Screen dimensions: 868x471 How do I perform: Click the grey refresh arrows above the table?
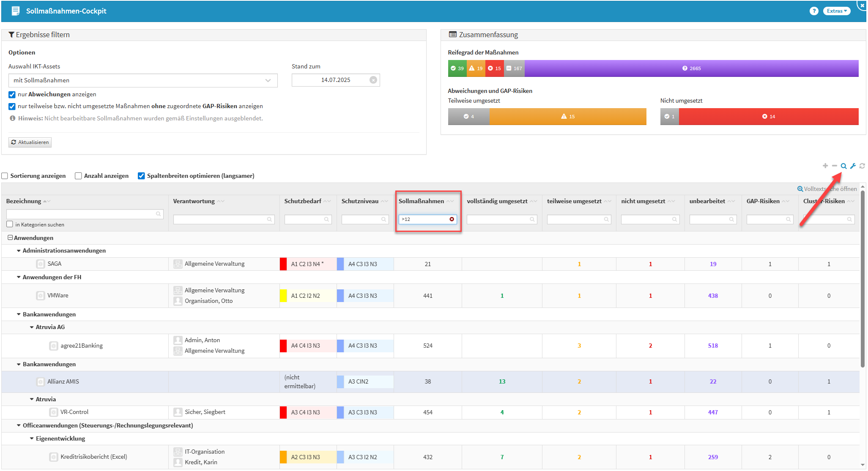862,166
